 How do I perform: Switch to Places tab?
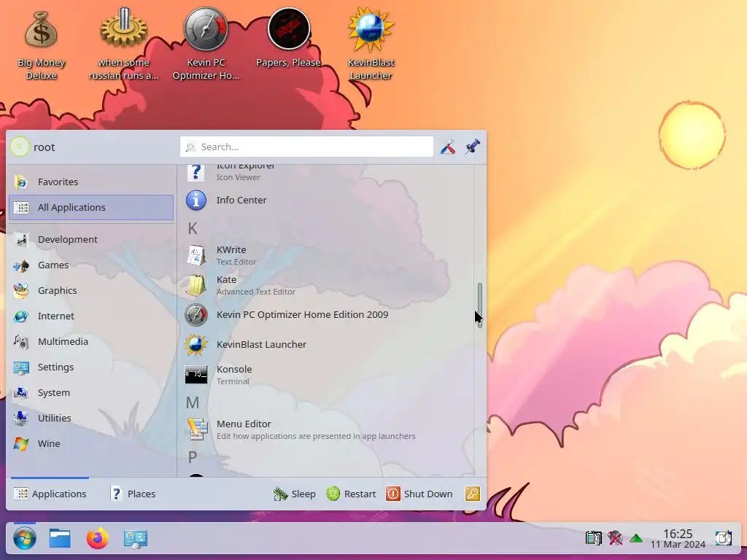[x=133, y=494]
